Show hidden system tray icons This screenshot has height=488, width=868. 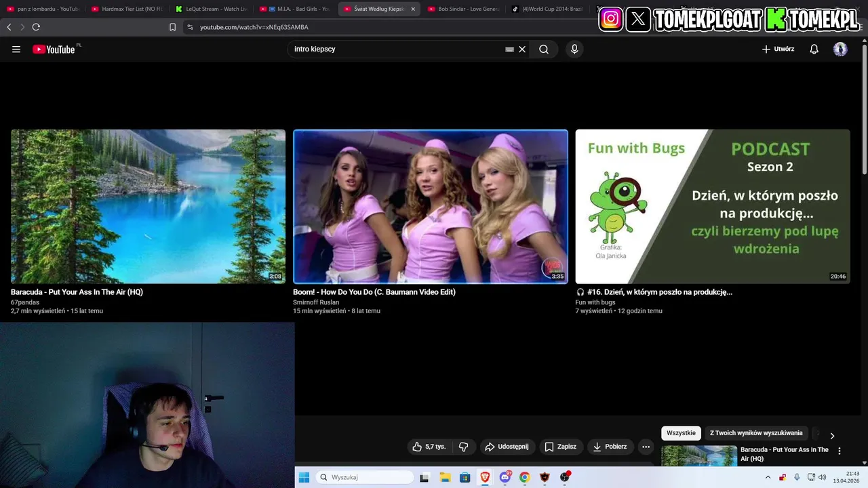coord(768,477)
